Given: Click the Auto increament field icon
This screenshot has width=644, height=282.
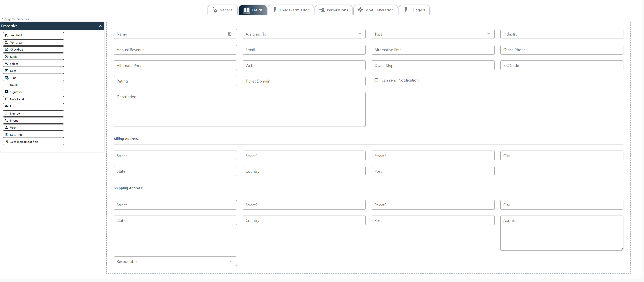Looking at the screenshot, I should coord(7,142).
